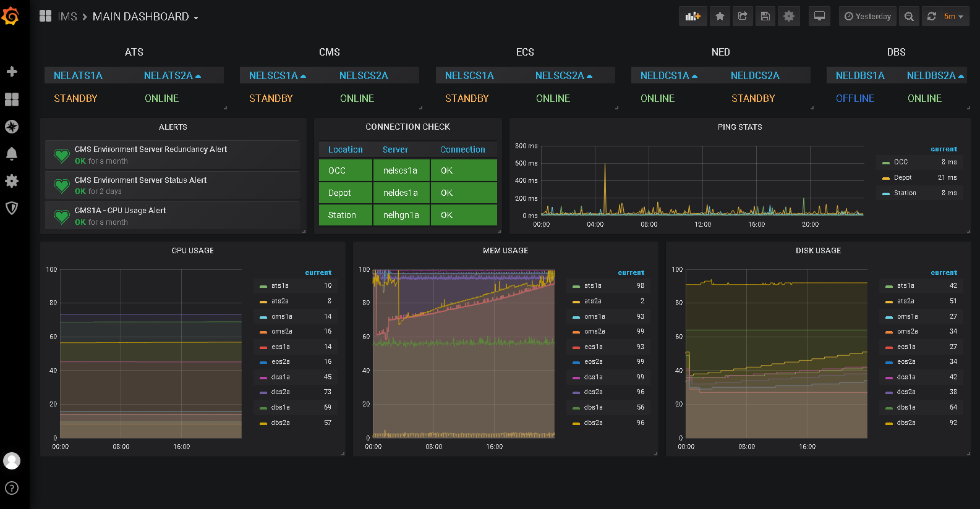
Task: Sort connection table by Location header
Action: click(346, 149)
